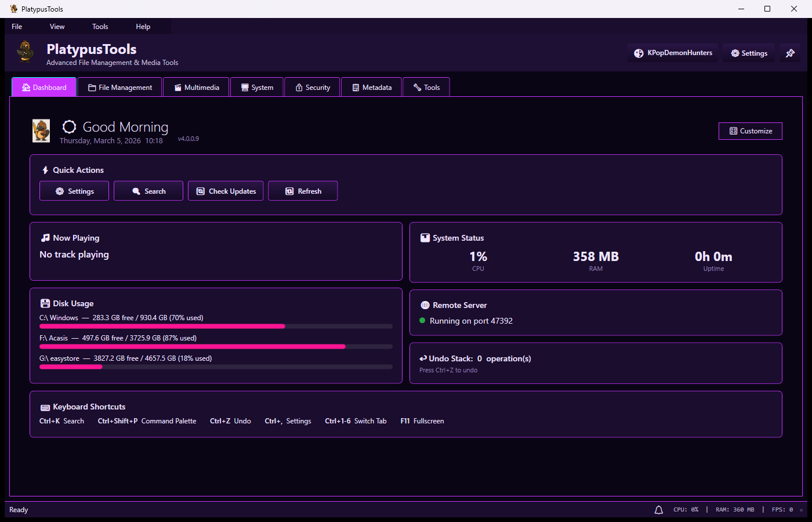The height and width of the screenshot is (522, 812).
Task: Open Settings from Quick Actions
Action: point(74,191)
